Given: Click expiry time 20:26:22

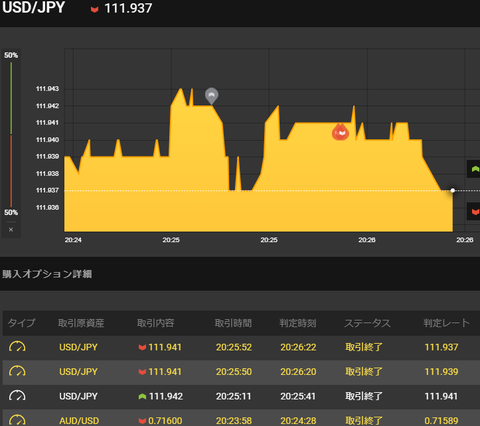Looking at the screenshot, I should [298, 347].
